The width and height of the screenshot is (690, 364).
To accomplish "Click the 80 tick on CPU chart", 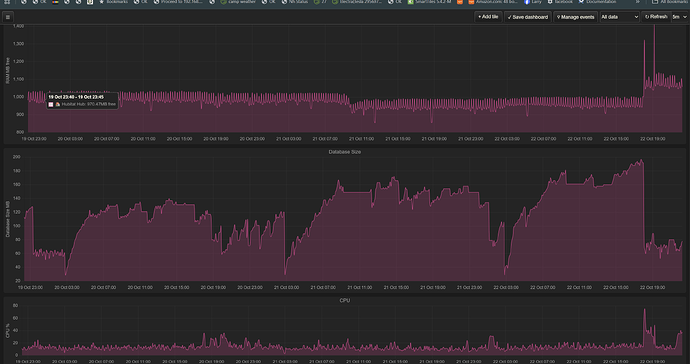I will [15, 305].
